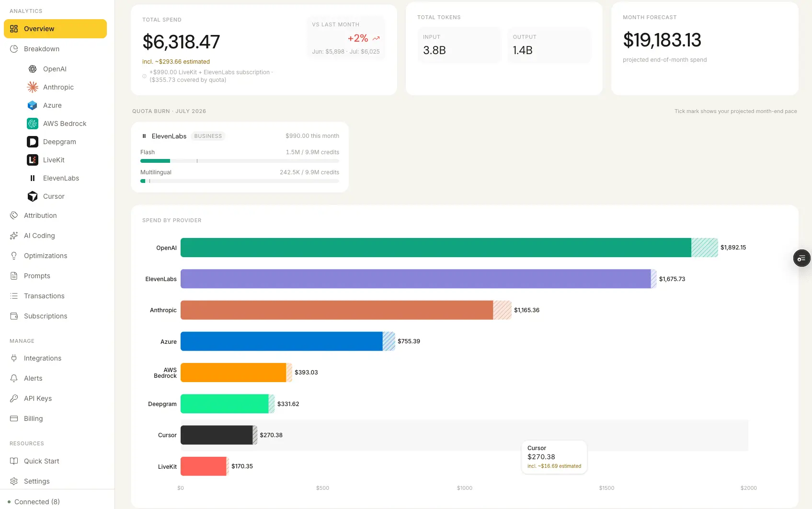Click the red LiveKit spend bar
Viewport: 812px width, 509px height.
coord(205,466)
